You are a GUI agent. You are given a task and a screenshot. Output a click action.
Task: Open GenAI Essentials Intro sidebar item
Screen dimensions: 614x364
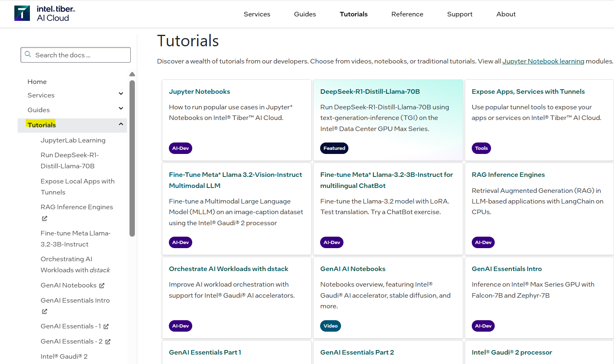coord(75,300)
